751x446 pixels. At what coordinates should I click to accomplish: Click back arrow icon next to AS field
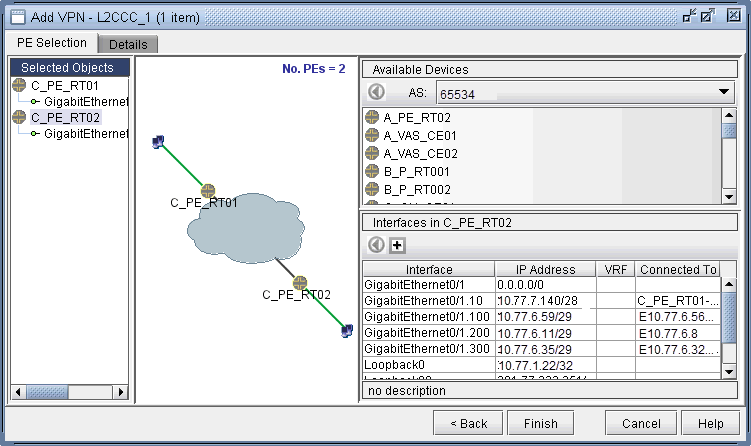pos(376,92)
